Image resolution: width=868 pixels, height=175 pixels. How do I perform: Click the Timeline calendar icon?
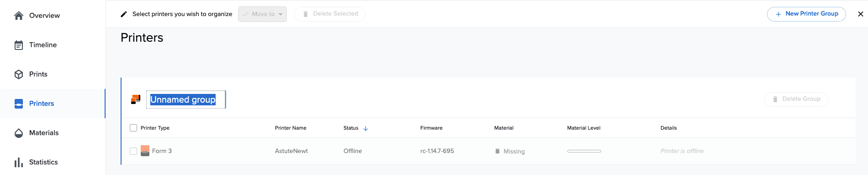pos(19,45)
